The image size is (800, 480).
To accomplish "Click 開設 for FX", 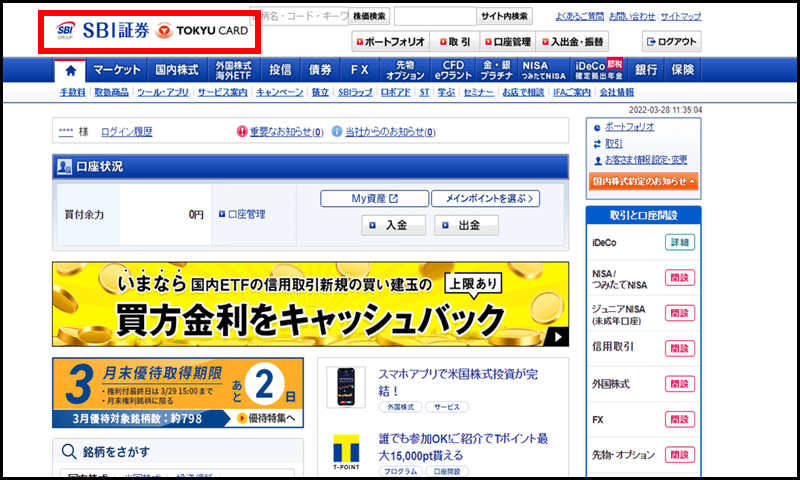I will [680, 419].
